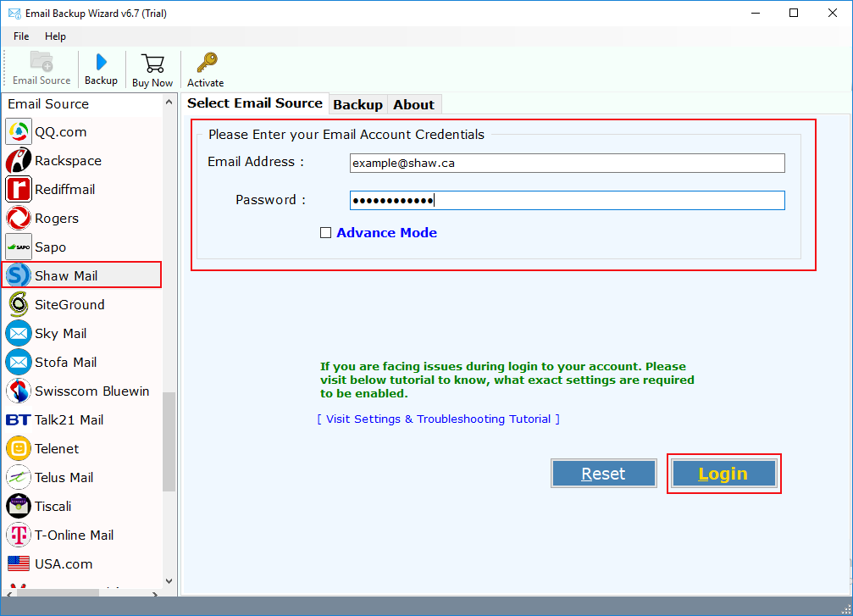Maximize the Email Backup Wizard window

794,13
